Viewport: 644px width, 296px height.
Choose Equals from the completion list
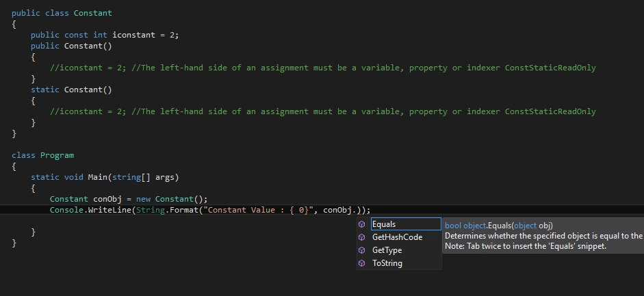(406, 224)
